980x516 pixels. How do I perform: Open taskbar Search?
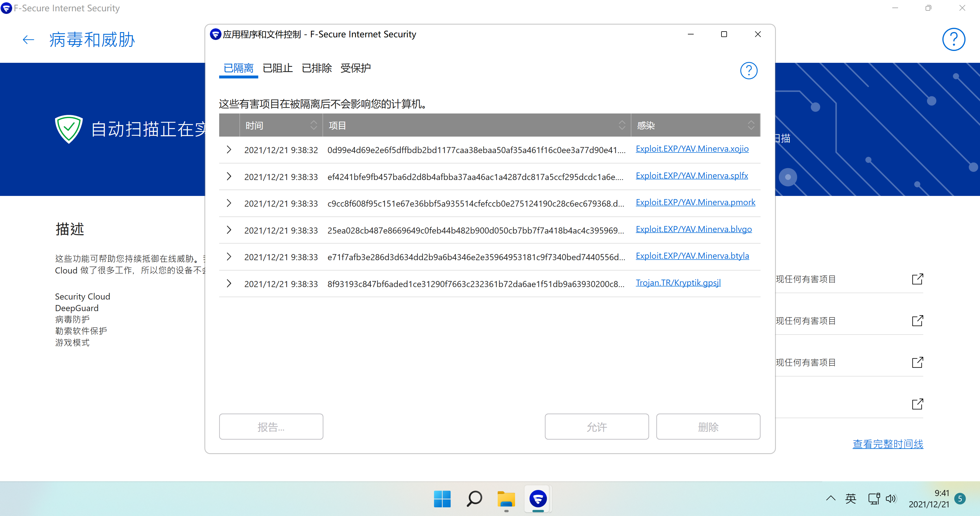pyautogui.click(x=474, y=499)
